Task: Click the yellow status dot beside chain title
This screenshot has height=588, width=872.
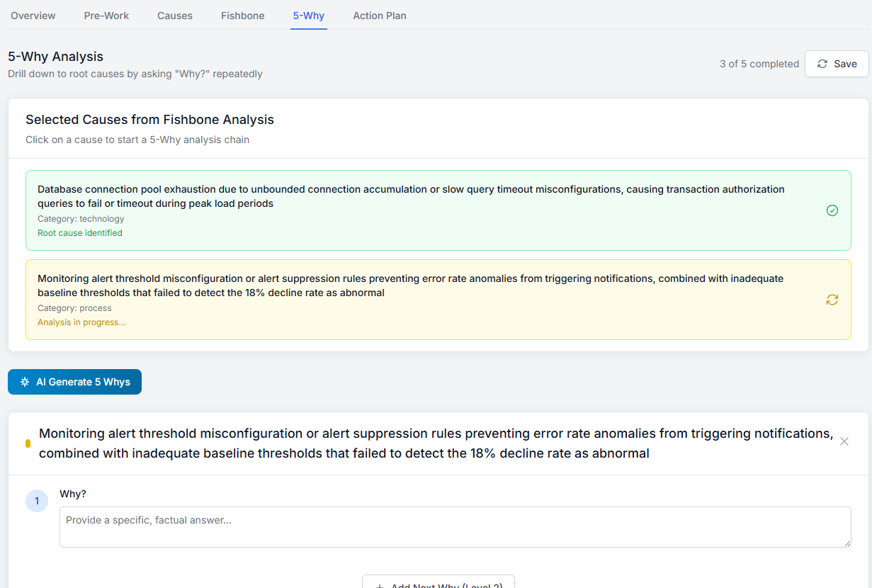Action: (28, 443)
